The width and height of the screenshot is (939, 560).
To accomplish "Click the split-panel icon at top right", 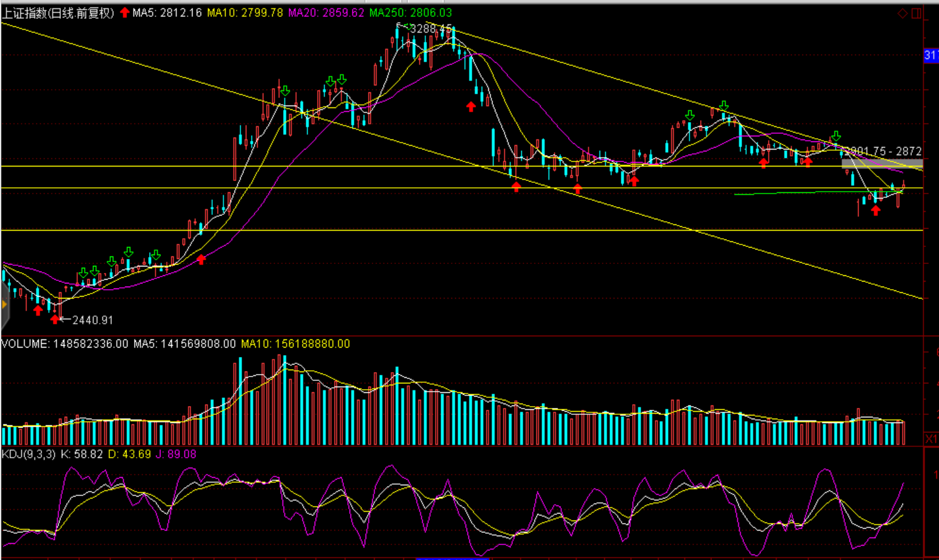I will [x=916, y=13].
